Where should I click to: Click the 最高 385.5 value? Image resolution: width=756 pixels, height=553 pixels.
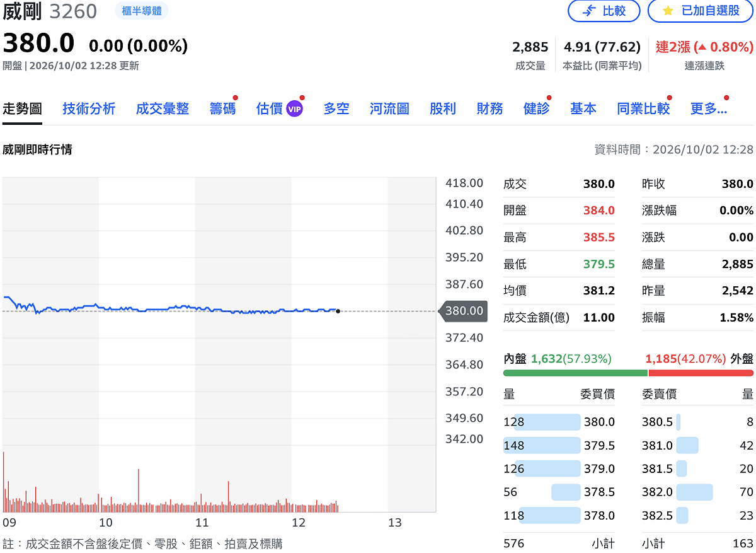598,237
